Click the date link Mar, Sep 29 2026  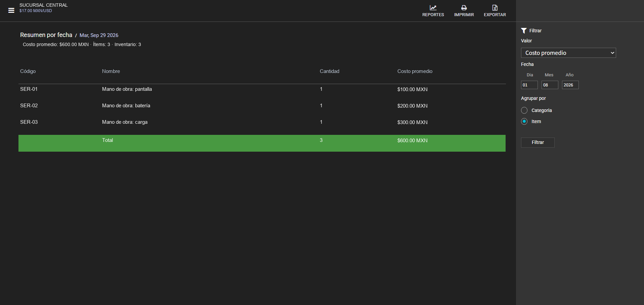click(x=99, y=35)
